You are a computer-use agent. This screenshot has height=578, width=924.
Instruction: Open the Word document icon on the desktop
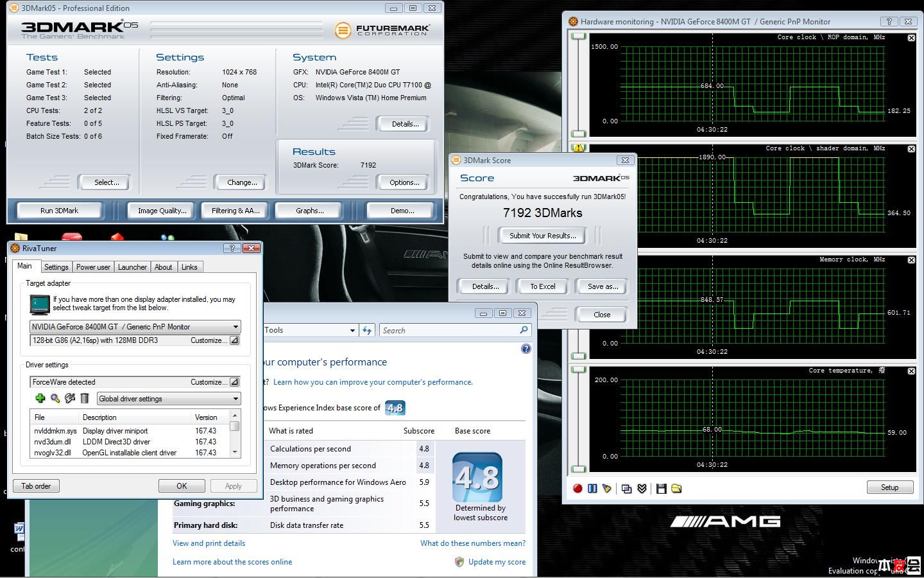coord(19,532)
